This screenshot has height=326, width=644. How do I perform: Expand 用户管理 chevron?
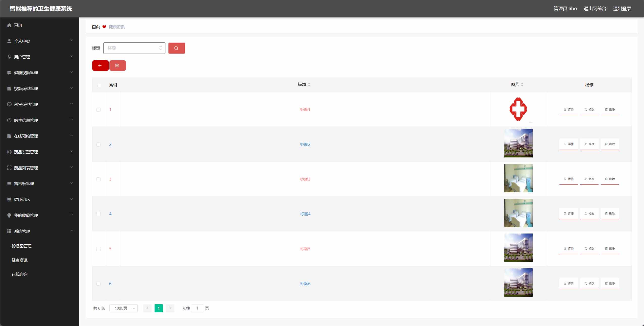[71, 56]
